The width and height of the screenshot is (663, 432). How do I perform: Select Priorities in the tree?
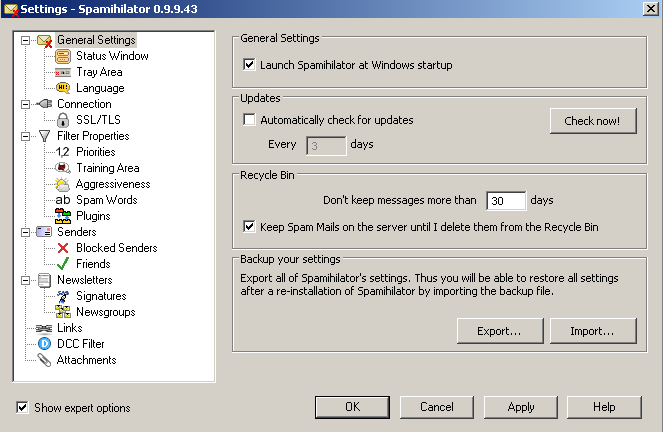click(x=96, y=152)
